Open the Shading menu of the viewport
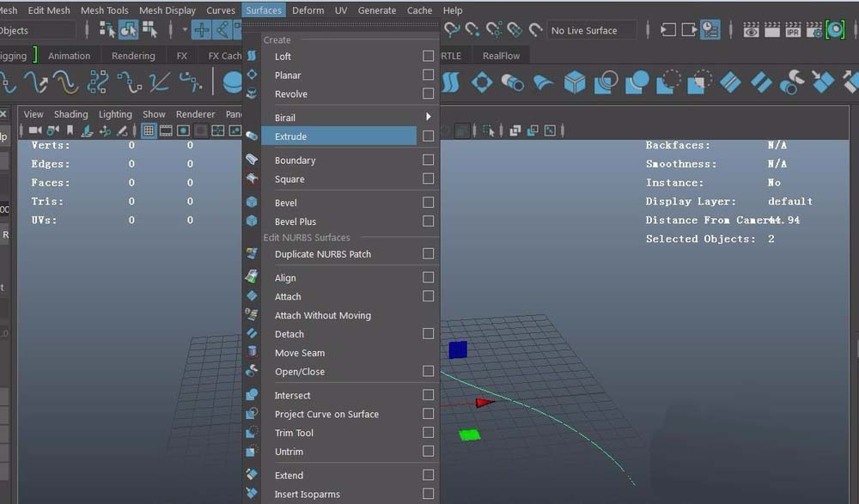The image size is (859, 504). point(70,113)
